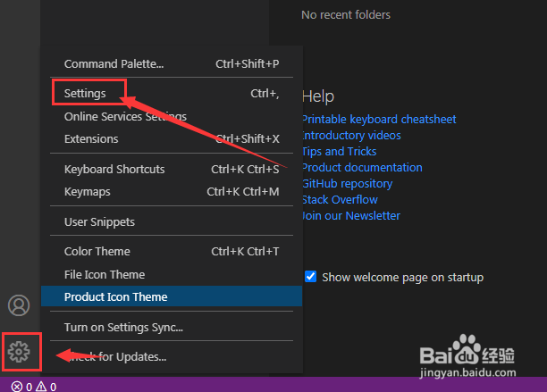Pick Product Icon Theme menu item
547x392 pixels.
coord(116,297)
